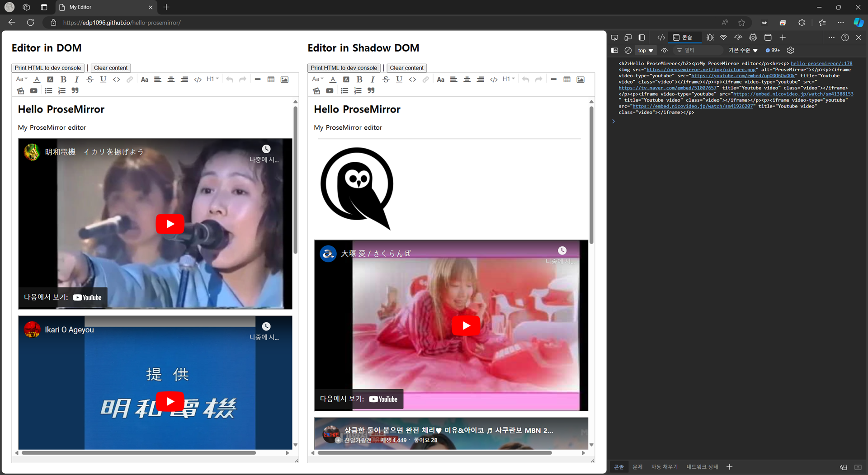Insert YouTube video in Shadow DOM editor
The image size is (868, 475).
coord(330,91)
